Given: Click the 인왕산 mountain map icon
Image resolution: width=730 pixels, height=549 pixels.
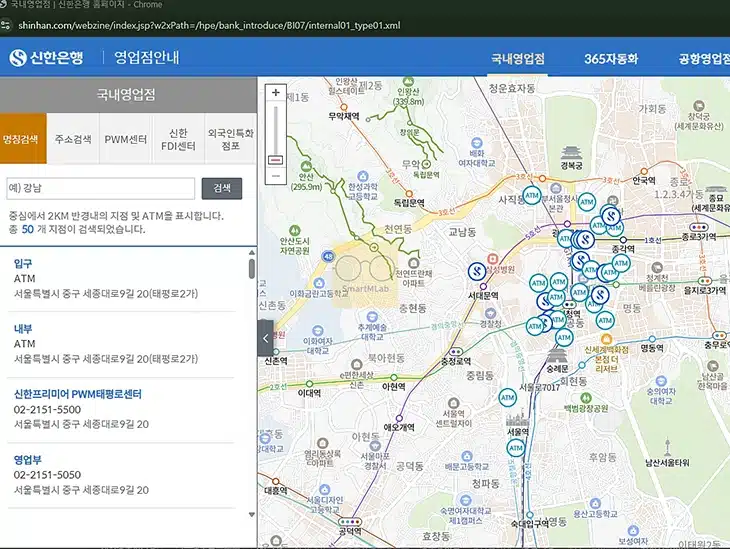Looking at the screenshot, I should click(408, 82).
